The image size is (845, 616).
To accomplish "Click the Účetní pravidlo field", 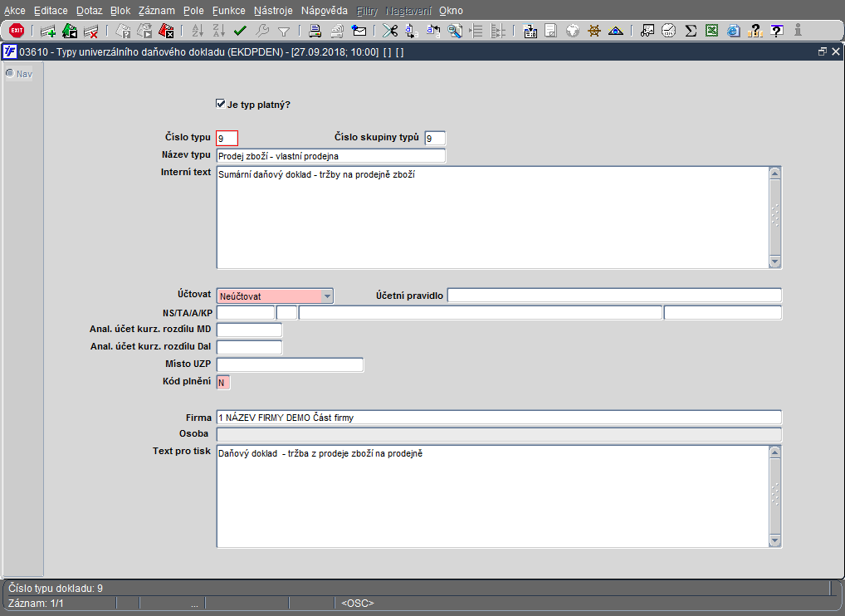I will pyautogui.click(x=614, y=296).
